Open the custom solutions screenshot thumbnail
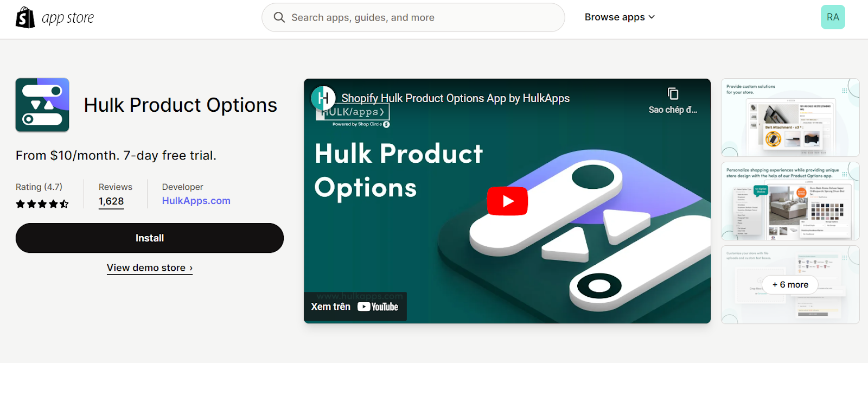 (x=790, y=118)
